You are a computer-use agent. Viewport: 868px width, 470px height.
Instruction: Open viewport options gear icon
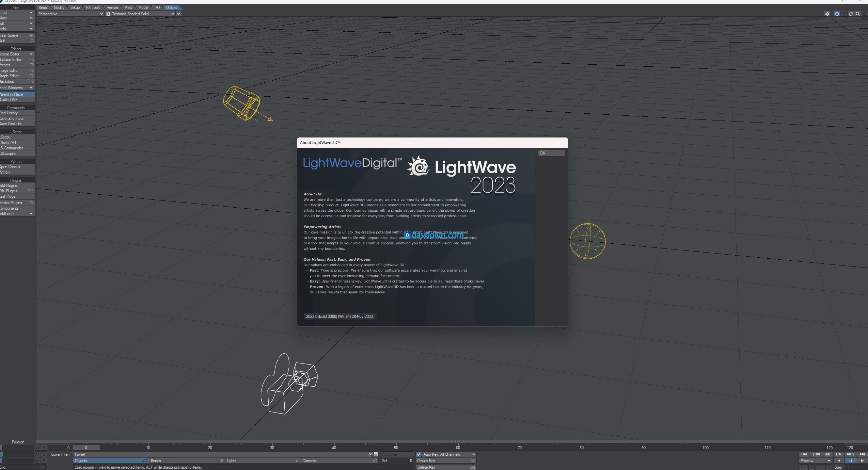(x=827, y=14)
